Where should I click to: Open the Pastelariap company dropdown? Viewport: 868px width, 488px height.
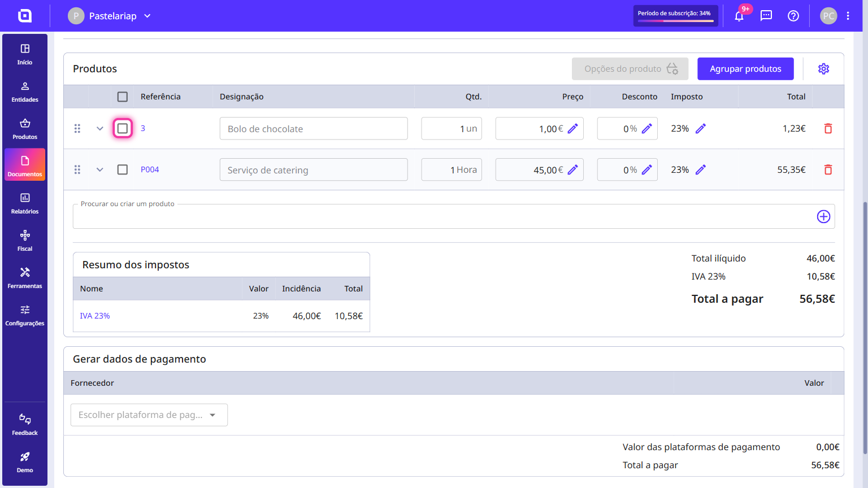[x=110, y=16]
